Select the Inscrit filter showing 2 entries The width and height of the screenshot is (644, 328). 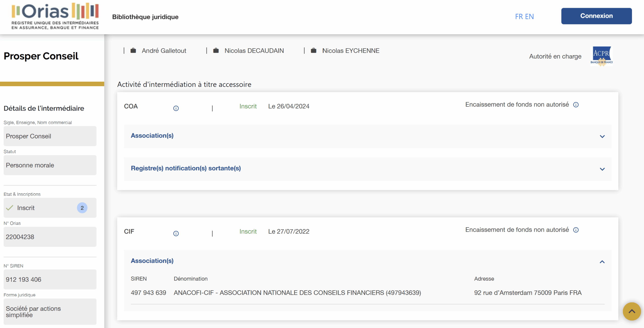point(50,208)
